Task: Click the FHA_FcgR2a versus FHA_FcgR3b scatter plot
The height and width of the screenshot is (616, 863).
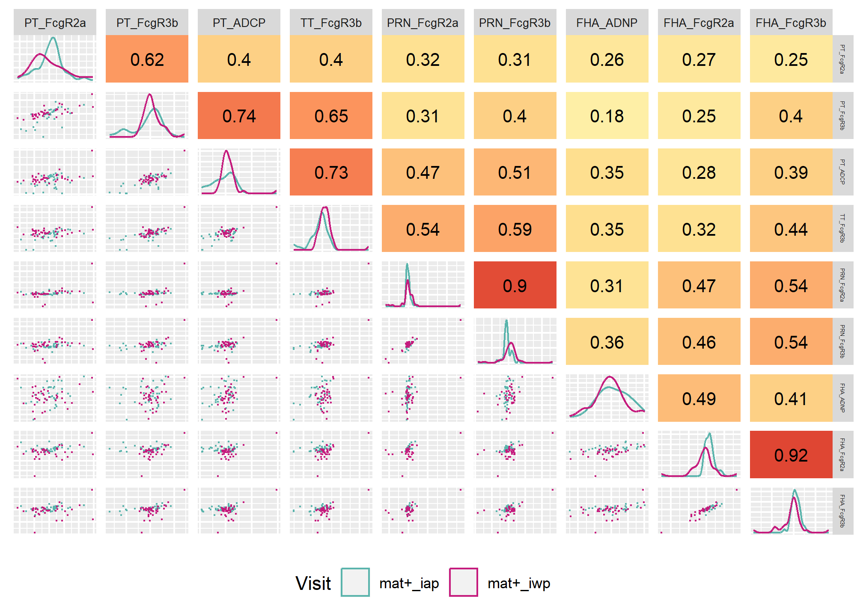Action: (x=699, y=511)
